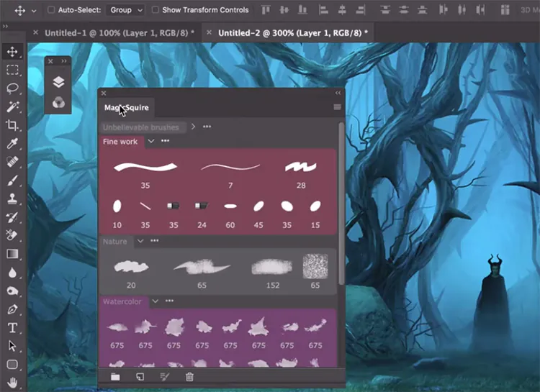Click edit brush icon in MagicSquire footer
Image resolution: width=540 pixels, height=392 pixels.
pyautogui.click(x=165, y=377)
